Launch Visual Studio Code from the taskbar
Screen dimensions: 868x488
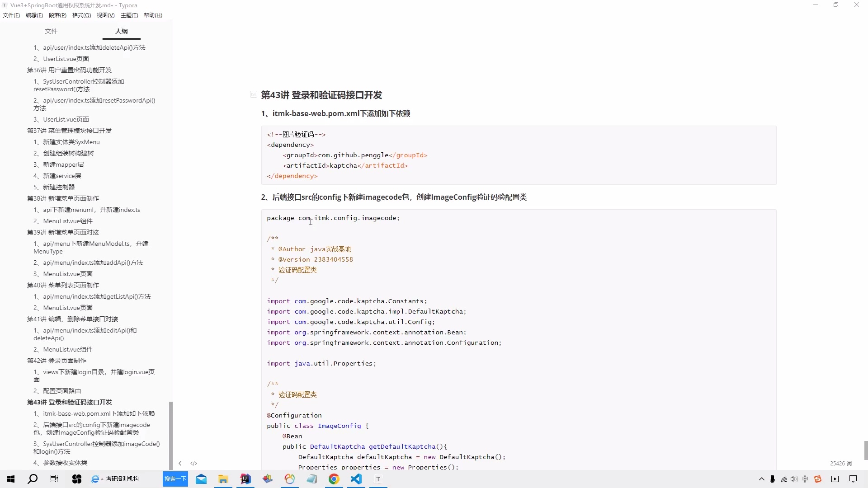click(356, 479)
